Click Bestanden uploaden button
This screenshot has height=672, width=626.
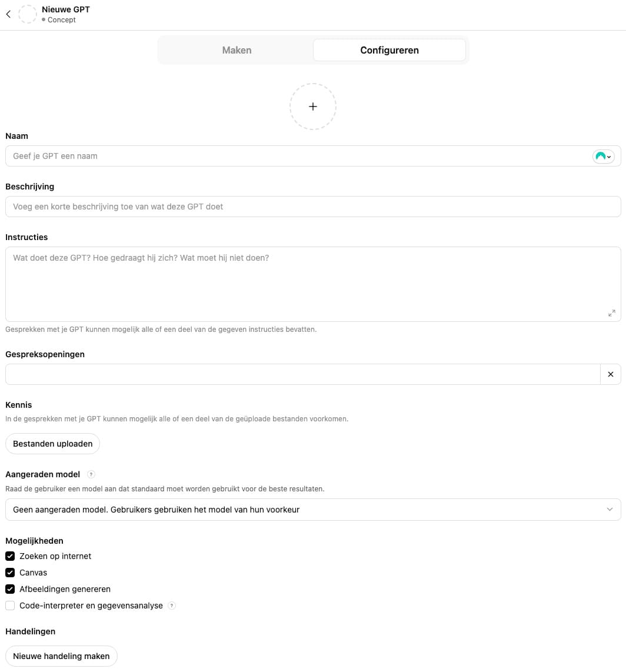(52, 444)
